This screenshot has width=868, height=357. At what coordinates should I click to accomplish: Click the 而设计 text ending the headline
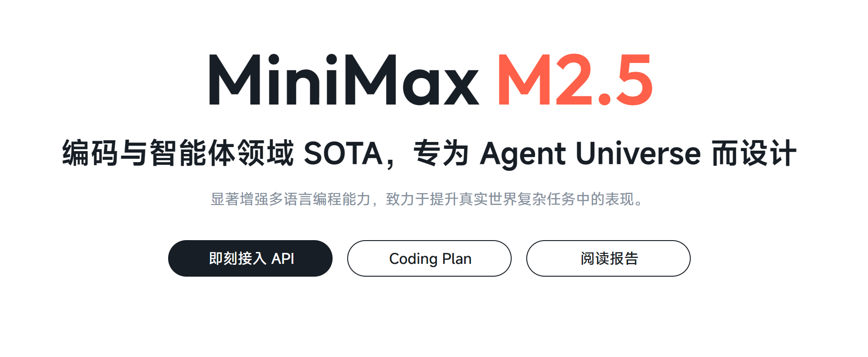coord(754,153)
